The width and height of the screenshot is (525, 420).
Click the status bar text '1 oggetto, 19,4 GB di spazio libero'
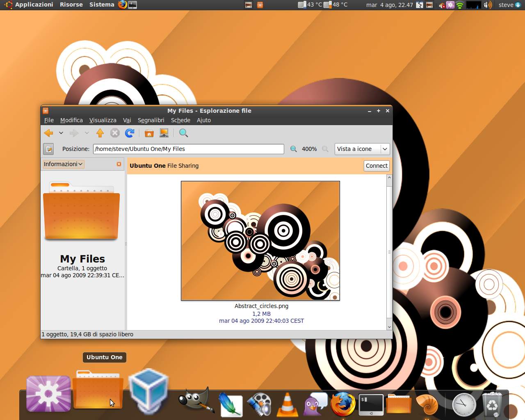coord(87,334)
